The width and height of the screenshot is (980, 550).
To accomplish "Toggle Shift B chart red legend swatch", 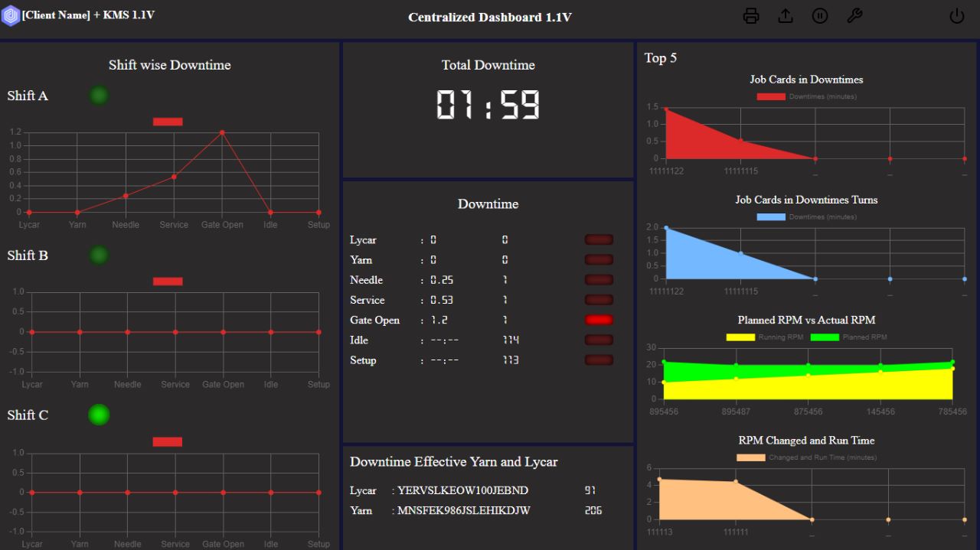I will point(168,282).
